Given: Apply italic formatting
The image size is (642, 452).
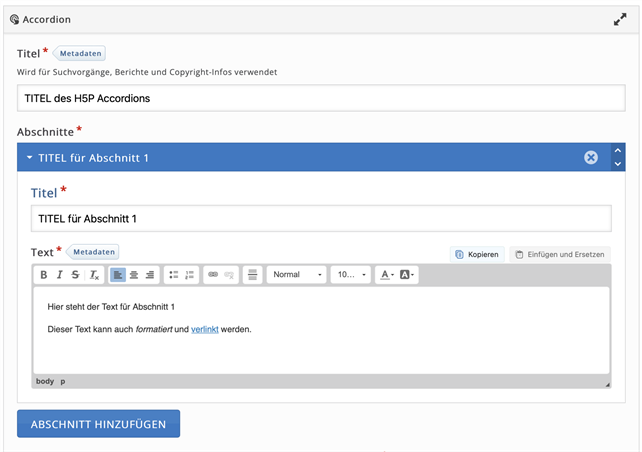Looking at the screenshot, I should 60,275.
